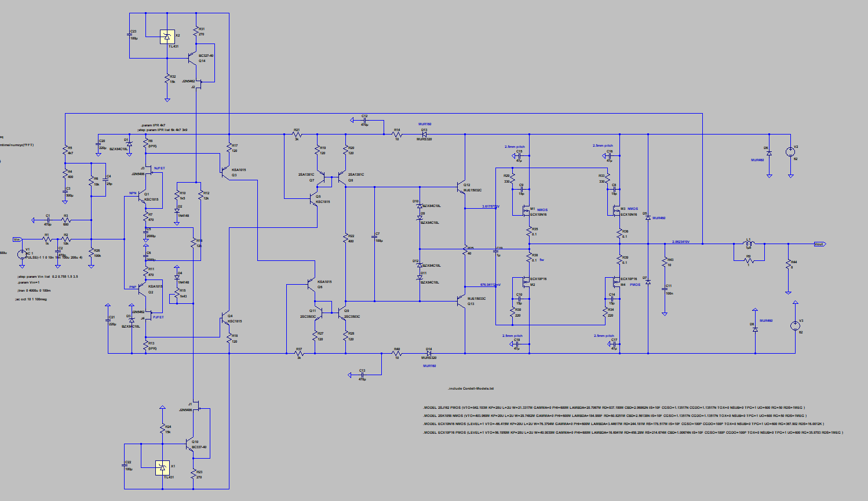This screenshot has height=501, width=868.
Task: Select capacitor C13 470µ at bottom
Action: click(x=362, y=375)
